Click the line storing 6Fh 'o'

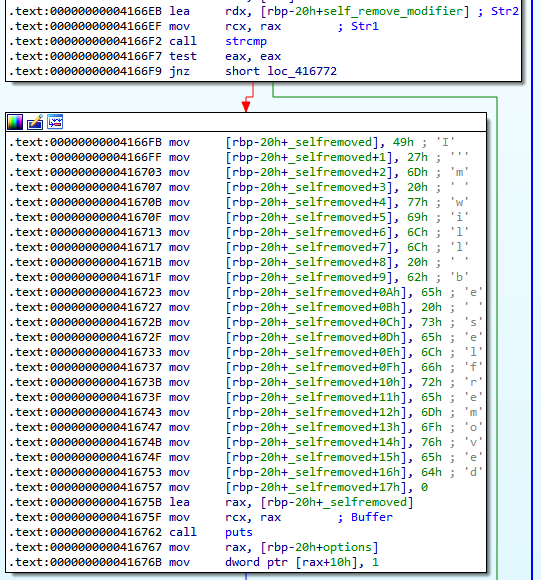[246, 427]
